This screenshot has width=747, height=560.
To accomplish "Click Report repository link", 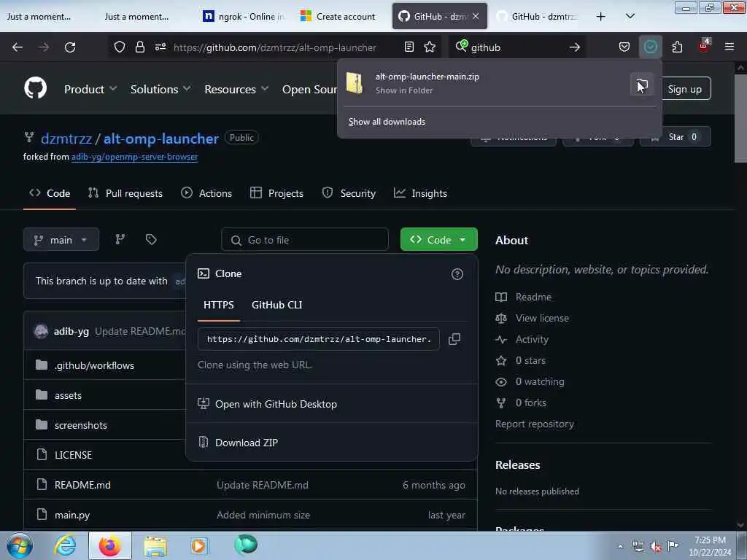I will pyautogui.click(x=535, y=424).
